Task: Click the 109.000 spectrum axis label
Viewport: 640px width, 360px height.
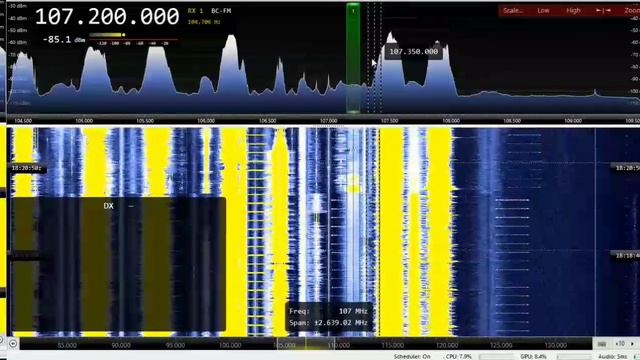Action: (x=573, y=121)
